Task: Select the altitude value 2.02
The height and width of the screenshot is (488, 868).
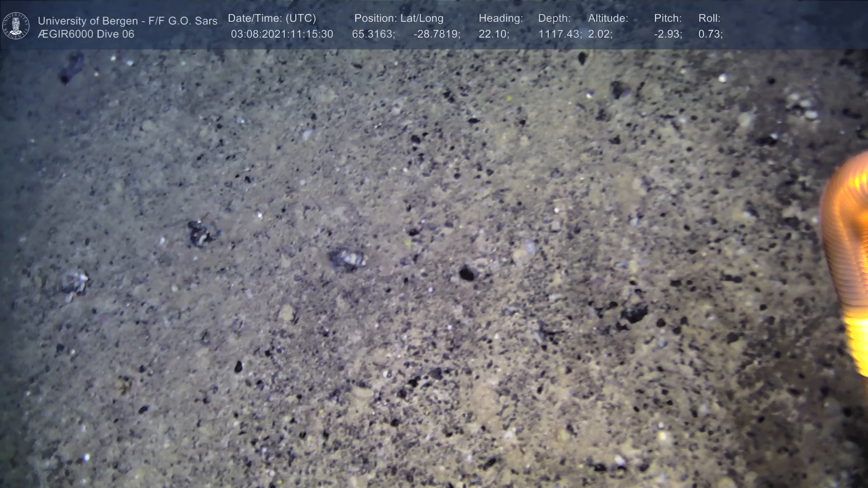Action: pos(599,34)
